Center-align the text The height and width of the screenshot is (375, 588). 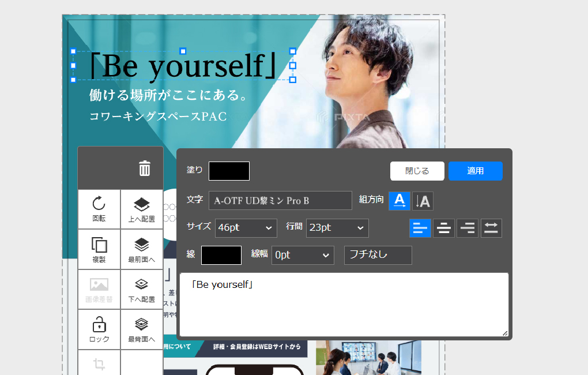(444, 228)
